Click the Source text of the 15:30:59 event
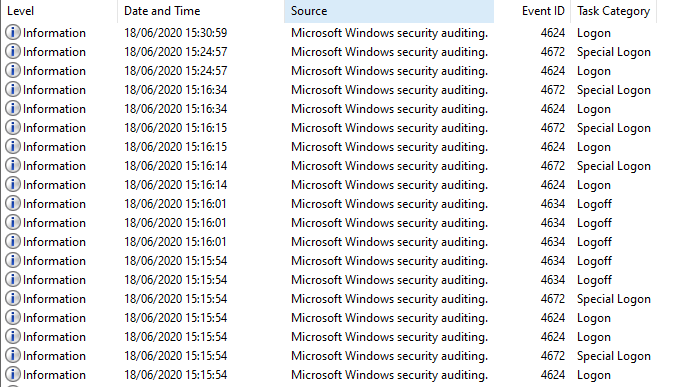675x387 pixels. click(x=389, y=34)
